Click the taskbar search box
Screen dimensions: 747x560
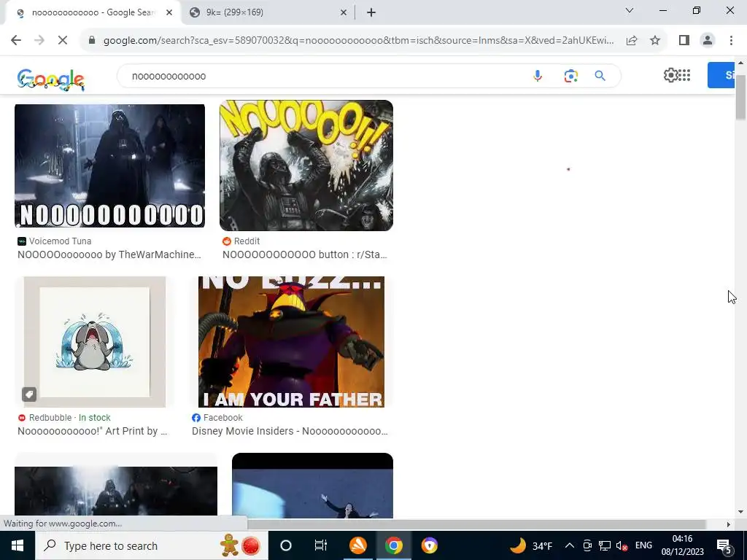pyautogui.click(x=152, y=545)
